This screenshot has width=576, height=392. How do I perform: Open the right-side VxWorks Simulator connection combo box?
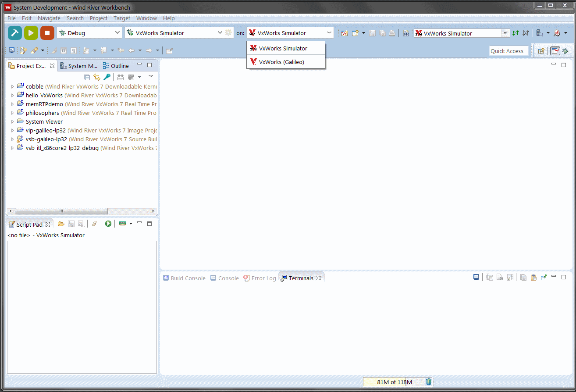(505, 33)
